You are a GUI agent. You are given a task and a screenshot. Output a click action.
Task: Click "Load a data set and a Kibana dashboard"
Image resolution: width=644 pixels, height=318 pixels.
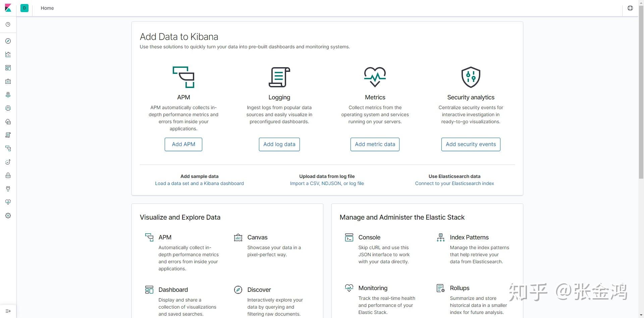point(199,183)
